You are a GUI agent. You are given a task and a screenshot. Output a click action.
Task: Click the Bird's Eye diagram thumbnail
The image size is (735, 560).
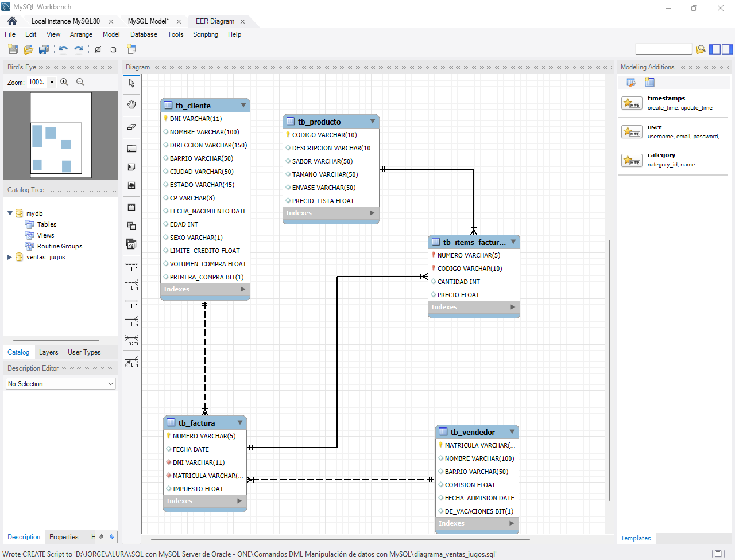(x=61, y=135)
